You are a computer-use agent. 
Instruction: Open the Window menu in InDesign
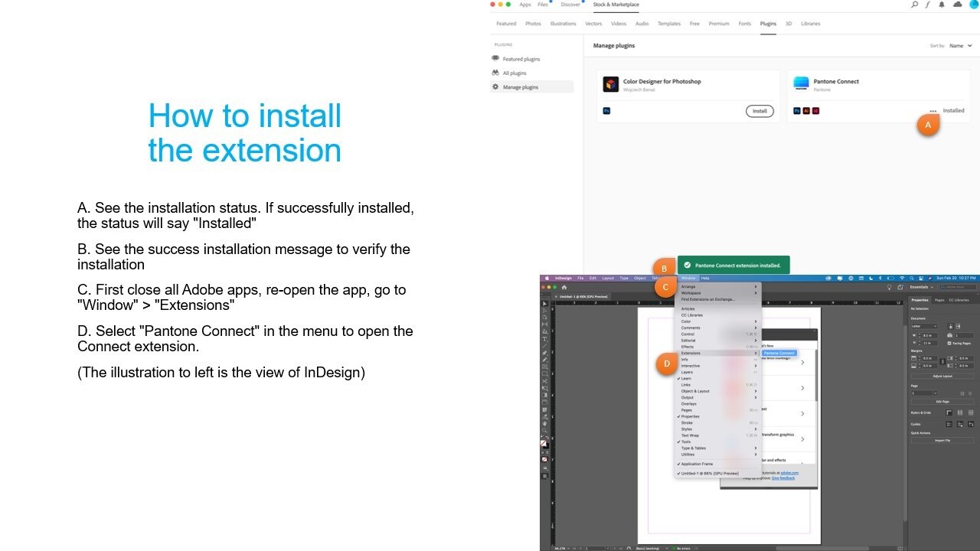[x=688, y=278]
